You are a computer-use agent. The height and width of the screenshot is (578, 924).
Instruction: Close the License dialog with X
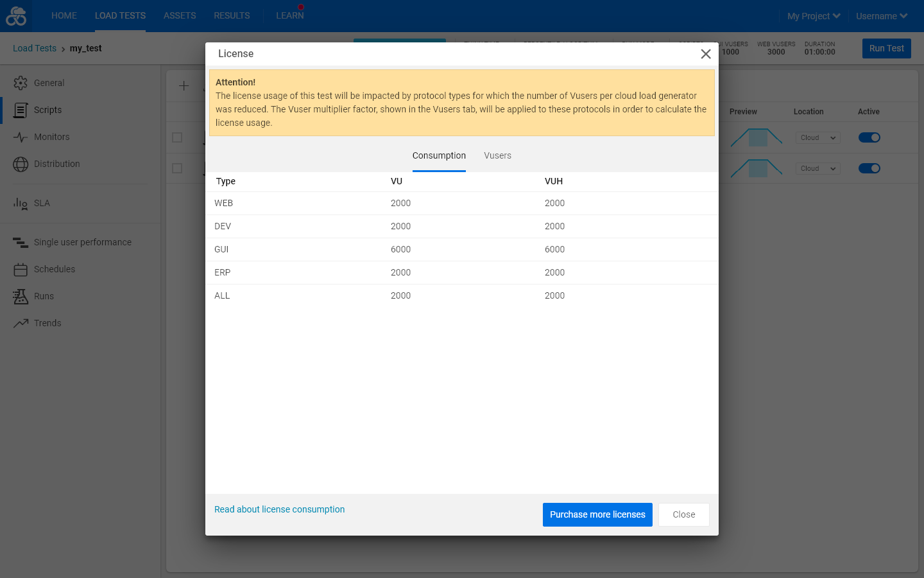[706, 54]
